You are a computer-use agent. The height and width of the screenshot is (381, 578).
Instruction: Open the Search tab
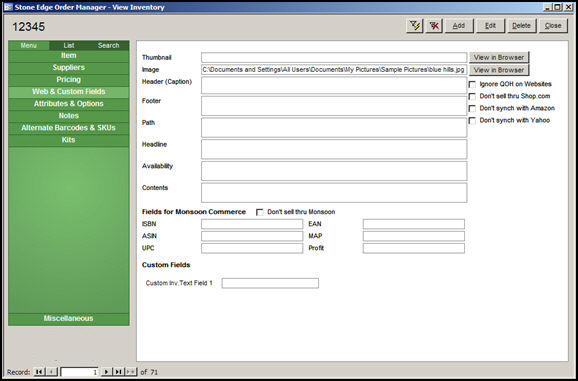pyautogui.click(x=109, y=45)
